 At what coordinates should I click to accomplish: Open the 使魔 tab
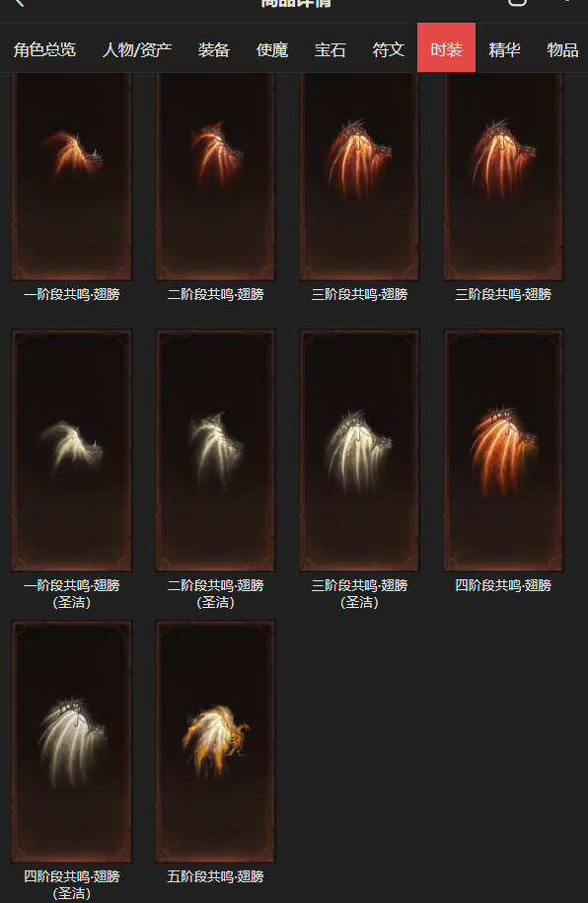click(272, 49)
